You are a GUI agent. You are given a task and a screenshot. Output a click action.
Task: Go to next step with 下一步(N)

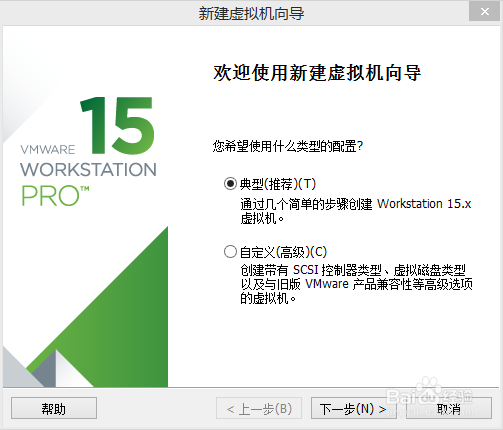click(x=354, y=408)
